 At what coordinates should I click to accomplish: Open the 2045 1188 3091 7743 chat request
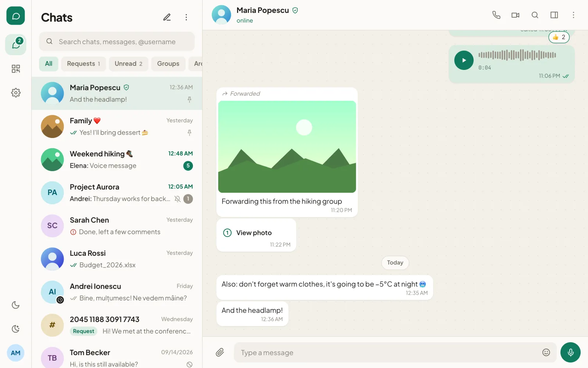click(x=117, y=325)
